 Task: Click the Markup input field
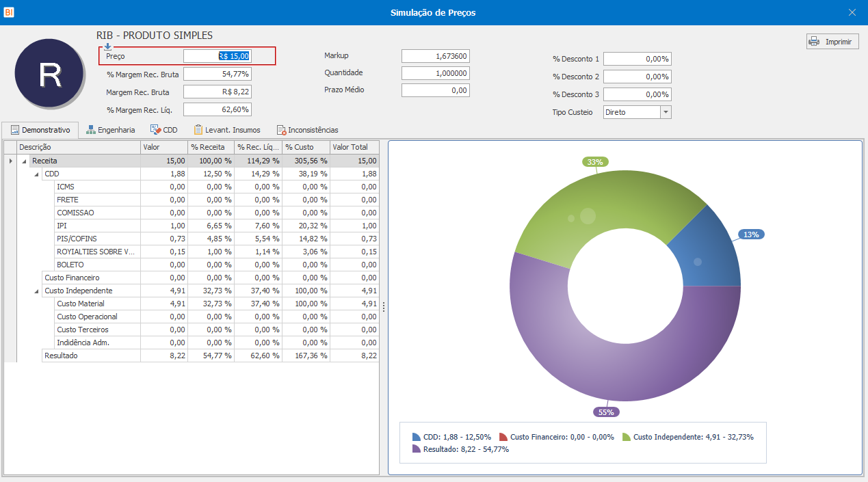pyautogui.click(x=436, y=56)
